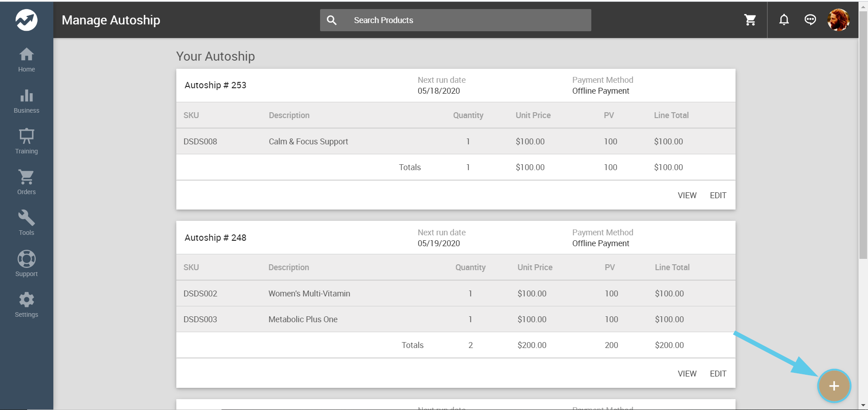Open the user profile avatar
Screen dimensions: 868x410
(838, 20)
